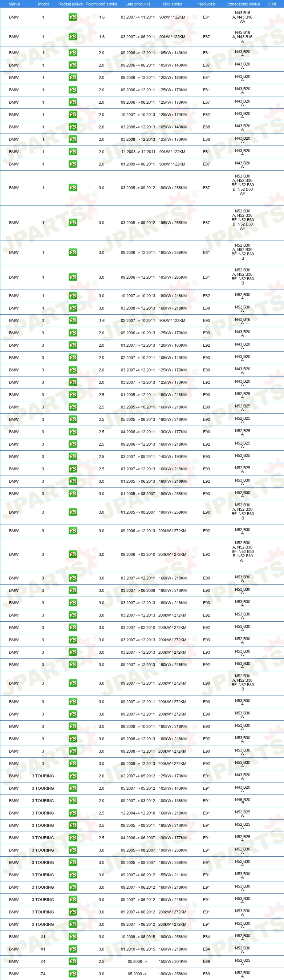The width and height of the screenshot is (284, 980).
Task: Click the Pojemność silnika column header
Action: click(x=101, y=4)
